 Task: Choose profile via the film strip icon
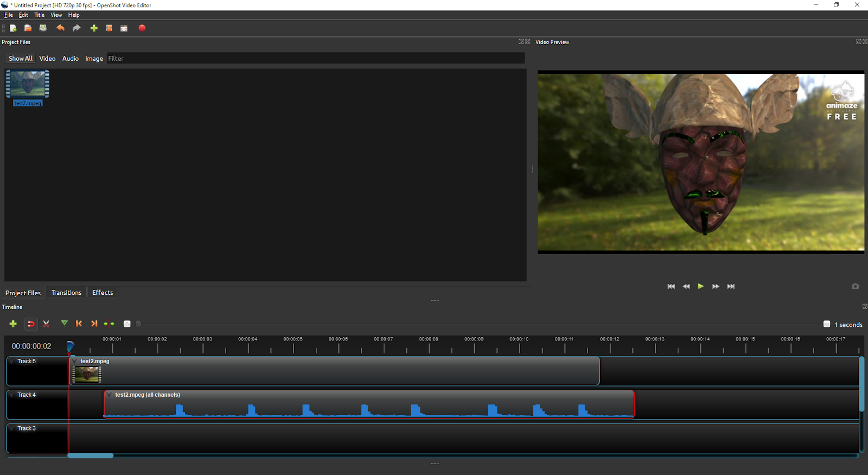(x=109, y=28)
